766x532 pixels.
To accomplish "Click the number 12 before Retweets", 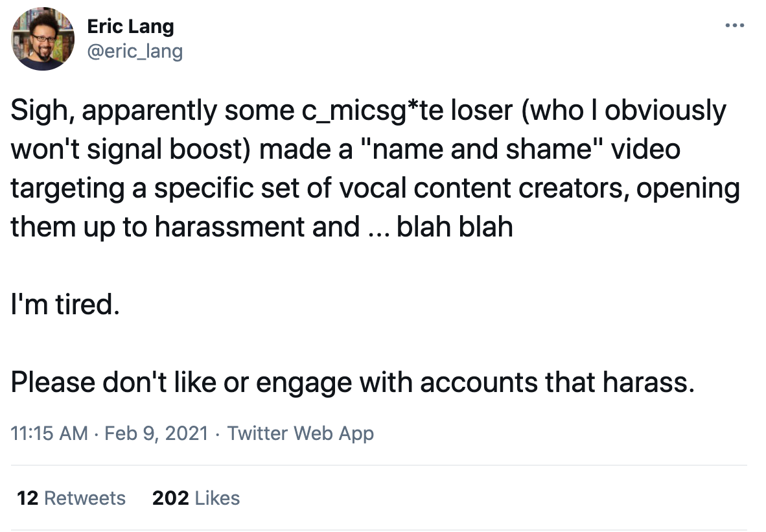I will (x=28, y=498).
